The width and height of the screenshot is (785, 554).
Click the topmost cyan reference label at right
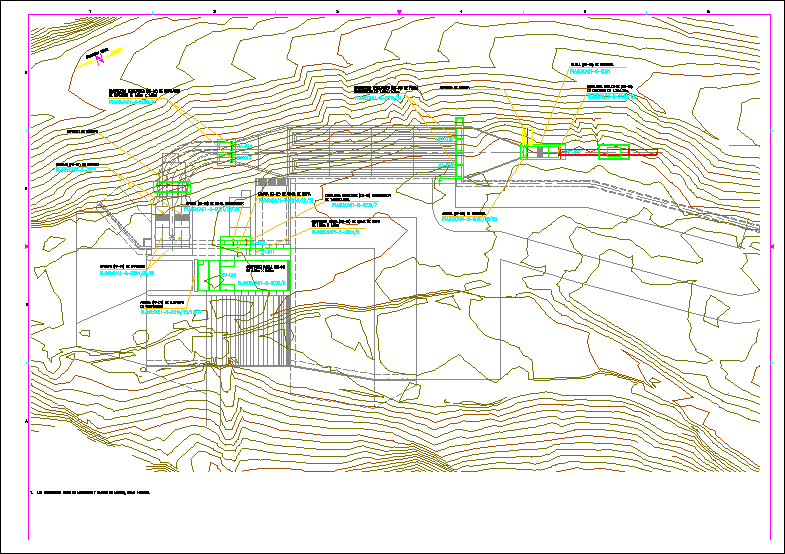588,72
